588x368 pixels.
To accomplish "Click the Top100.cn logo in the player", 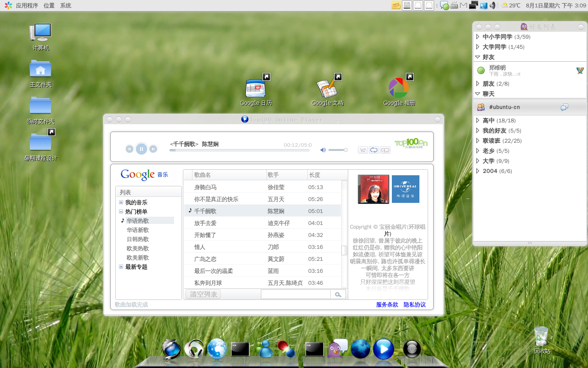I will 411,144.
